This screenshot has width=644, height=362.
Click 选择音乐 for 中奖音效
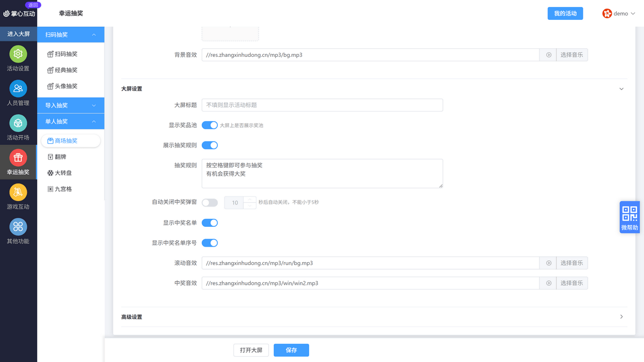pos(572,283)
